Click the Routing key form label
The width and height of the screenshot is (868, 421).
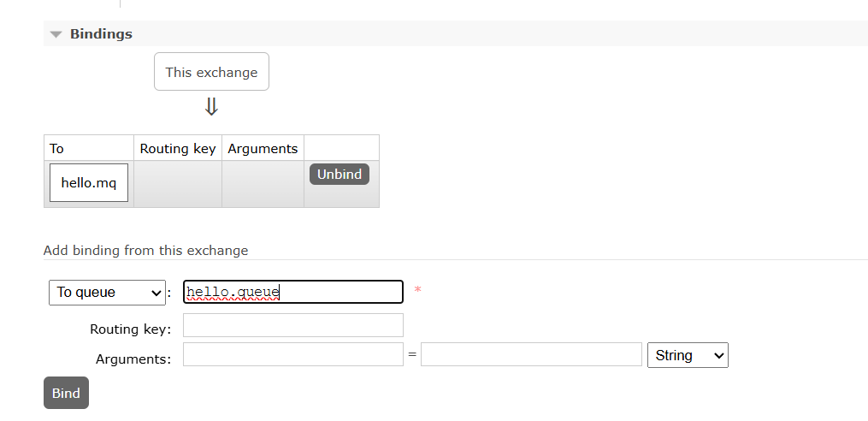click(130, 329)
